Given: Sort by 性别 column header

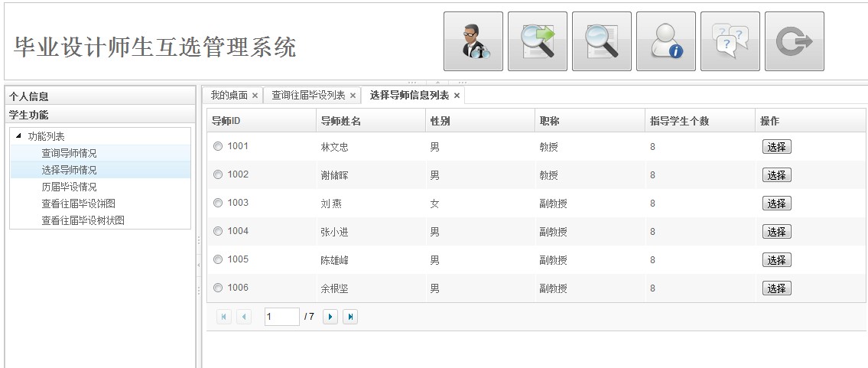Looking at the screenshot, I should point(480,121).
